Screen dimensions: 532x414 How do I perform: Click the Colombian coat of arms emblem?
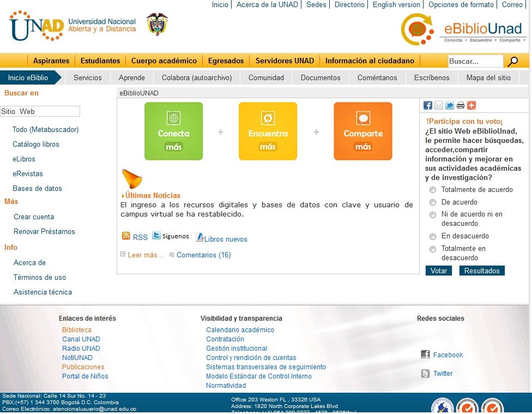click(157, 24)
